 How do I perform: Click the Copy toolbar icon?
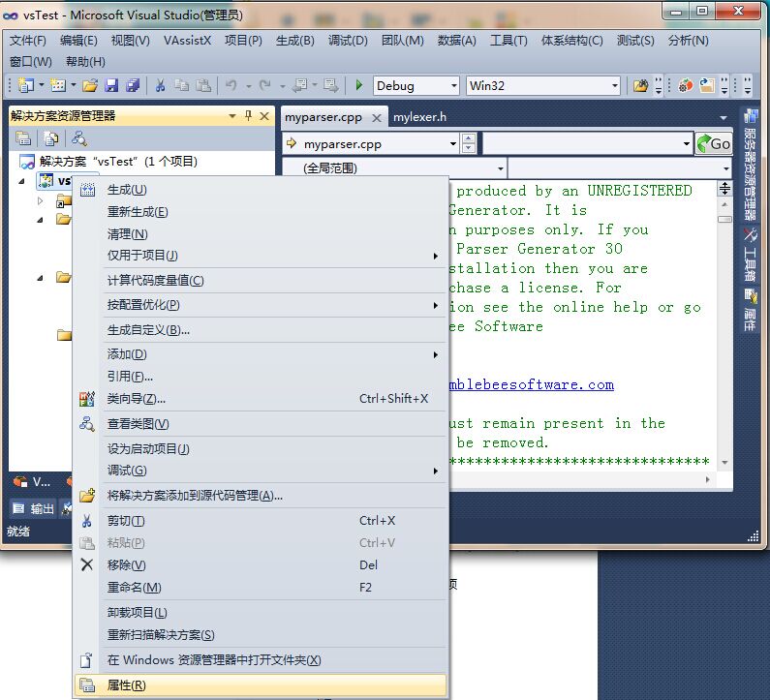click(182, 85)
